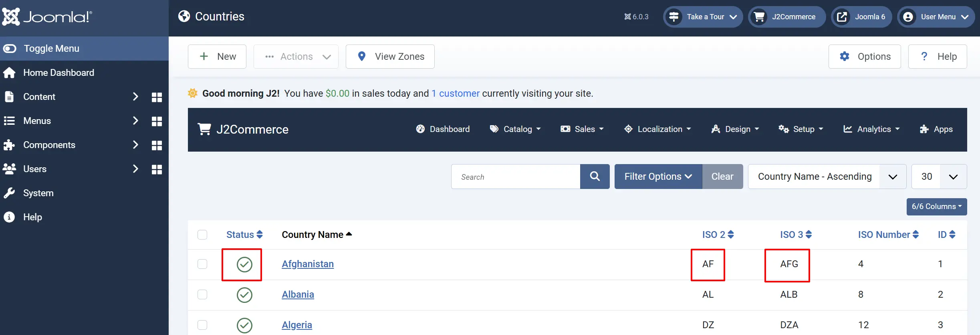980x335 pixels.
Task: Expand Filter Options
Action: (x=658, y=177)
